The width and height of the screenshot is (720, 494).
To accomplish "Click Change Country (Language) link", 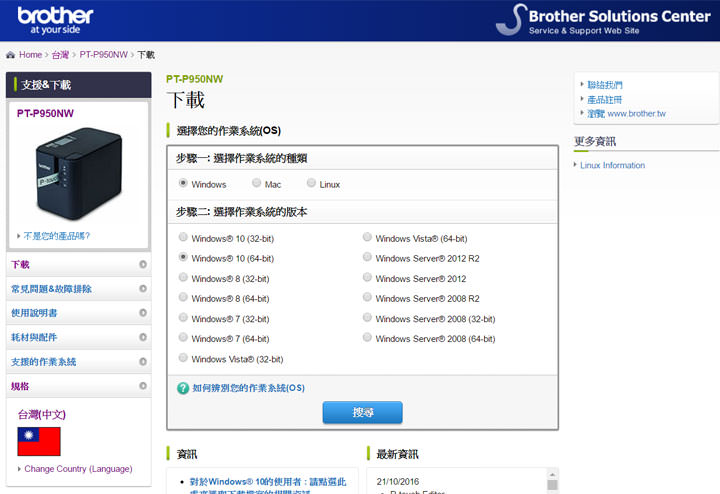I will [x=78, y=469].
